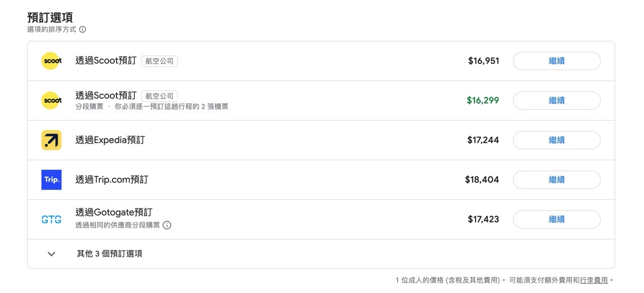Click the Expedia arrow logo
The image size is (644, 293).
click(51, 140)
